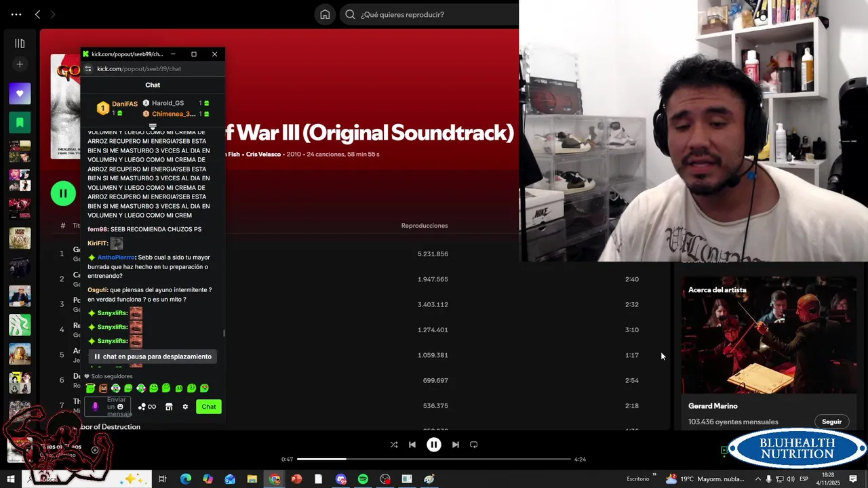
Task: Click fern98 username in chat
Action: [97, 229]
